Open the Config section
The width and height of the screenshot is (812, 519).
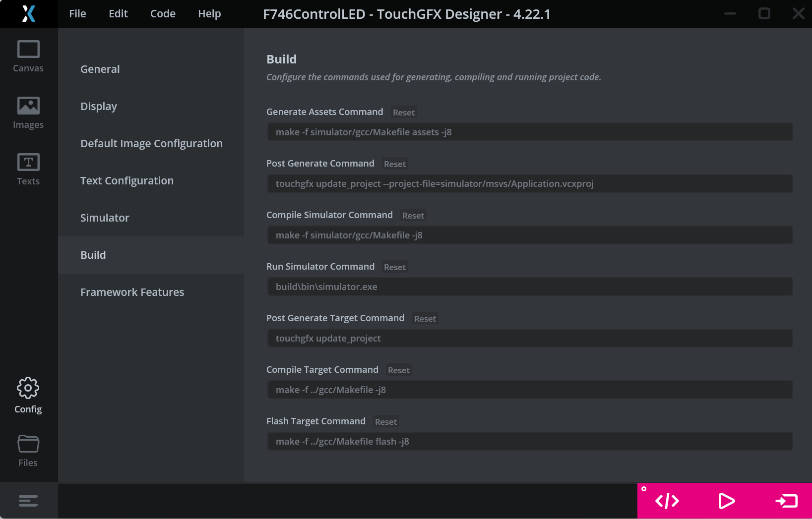pyautogui.click(x=28, y=395)
